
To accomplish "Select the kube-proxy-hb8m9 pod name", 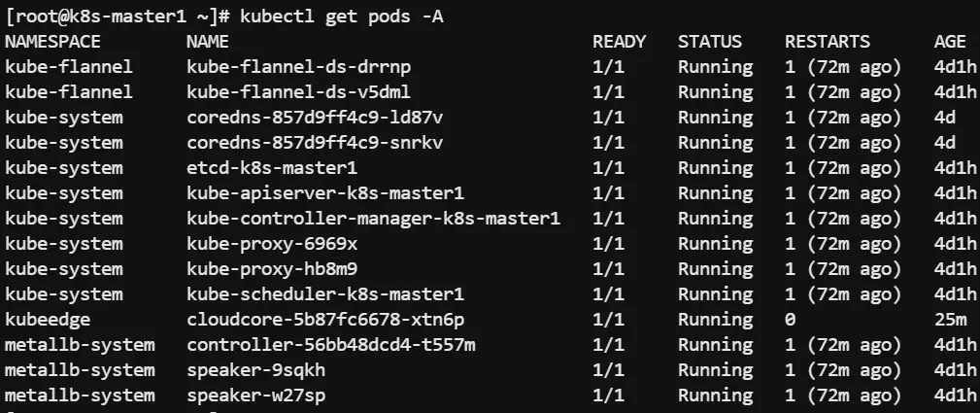I will coord(272,269).
